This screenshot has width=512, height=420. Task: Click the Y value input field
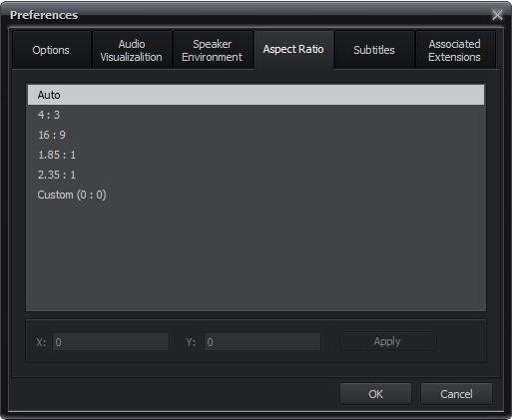coord(262,341)
